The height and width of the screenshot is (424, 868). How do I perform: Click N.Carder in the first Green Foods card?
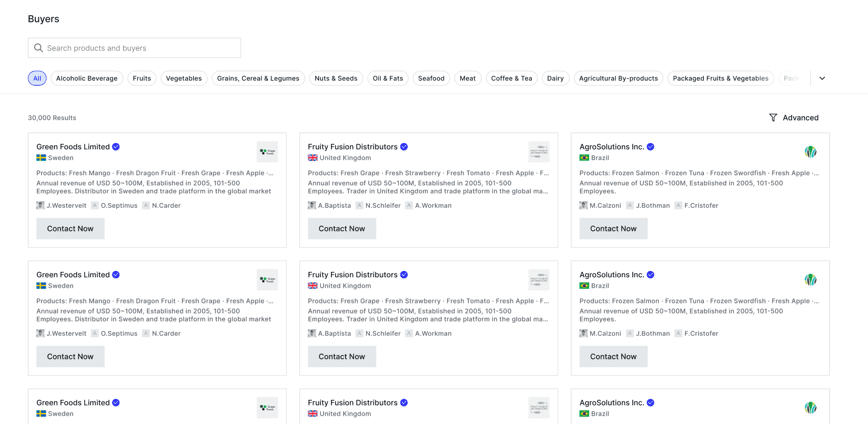coord(166,206)
